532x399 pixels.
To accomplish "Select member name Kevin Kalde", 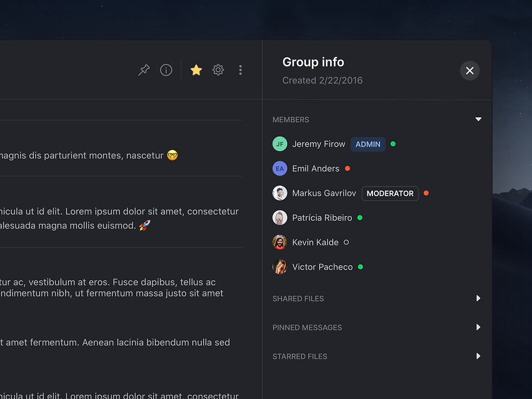I will click(x=315, y=242).
